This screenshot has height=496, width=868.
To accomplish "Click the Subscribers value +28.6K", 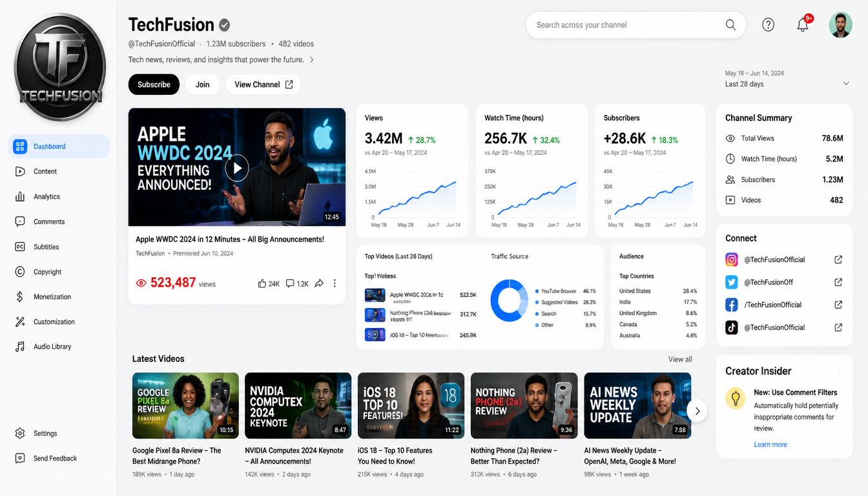I will point(625,139).
